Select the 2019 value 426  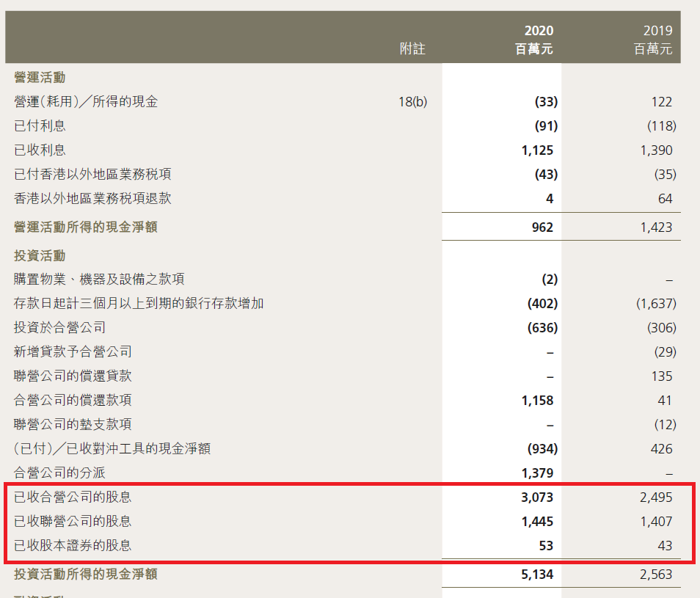click(662, 448)
